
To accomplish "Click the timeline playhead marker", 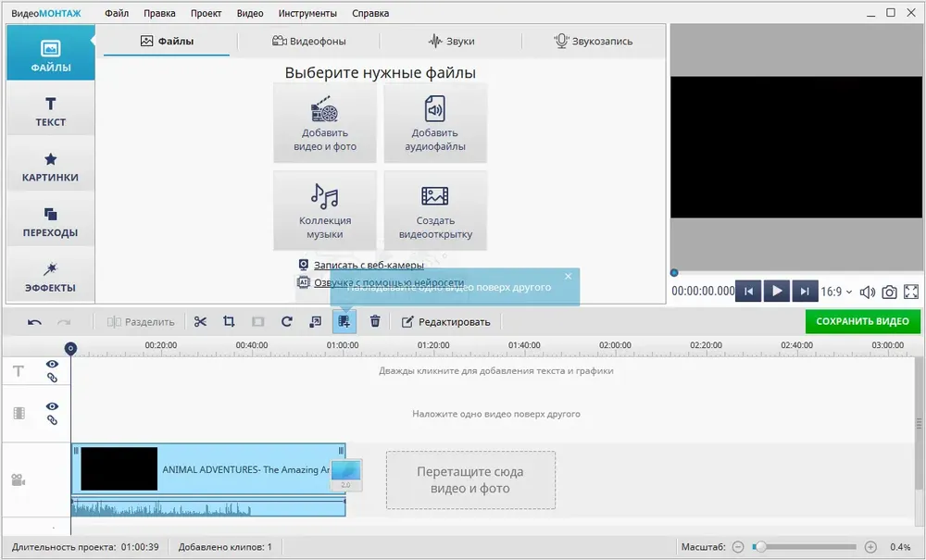I will point(70,349).
